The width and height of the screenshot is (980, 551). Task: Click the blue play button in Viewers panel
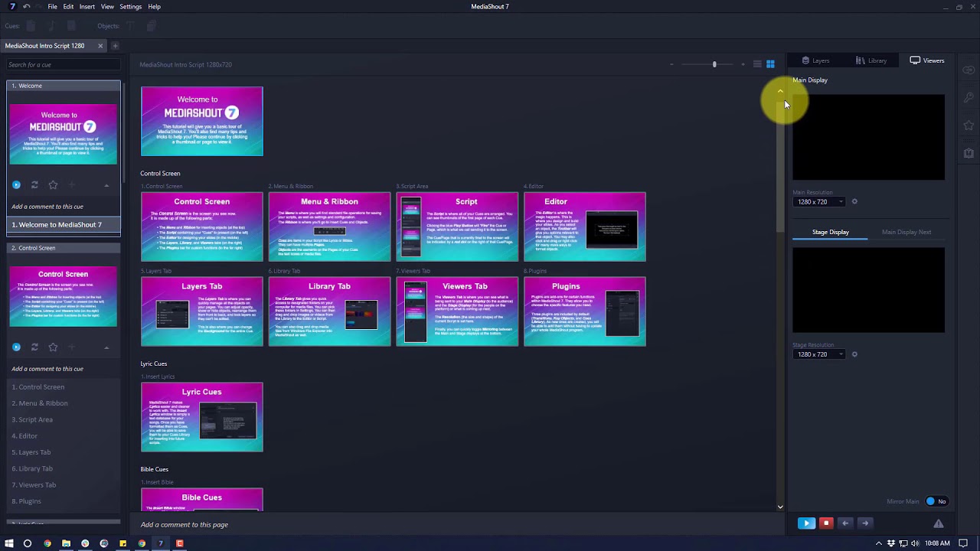806,523
